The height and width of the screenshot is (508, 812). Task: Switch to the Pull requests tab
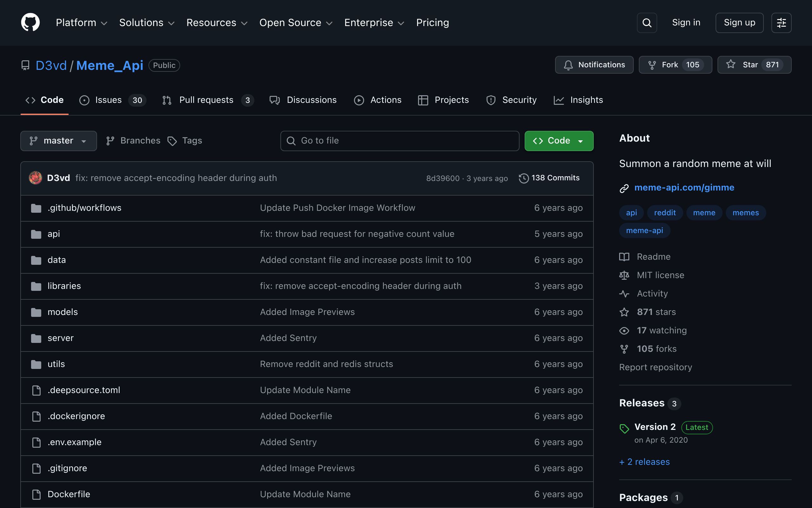point(208,100)
